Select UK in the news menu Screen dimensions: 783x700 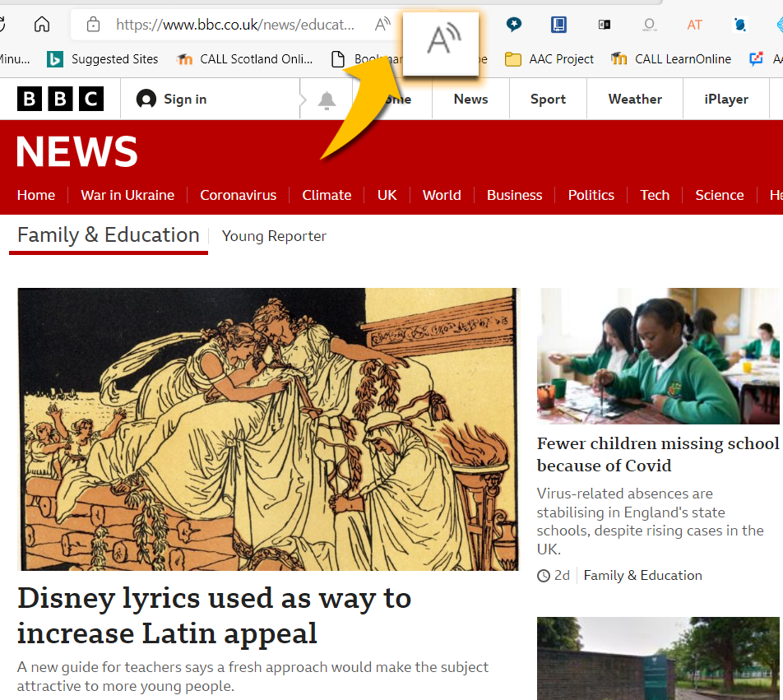[x=387, y=195]
